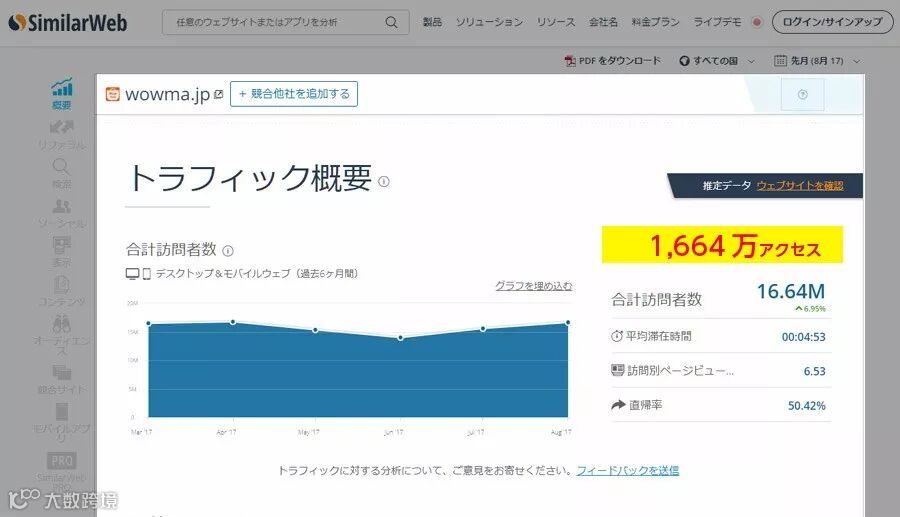Open the 製品 menu

pyautogui.click(x=432, y=22)
